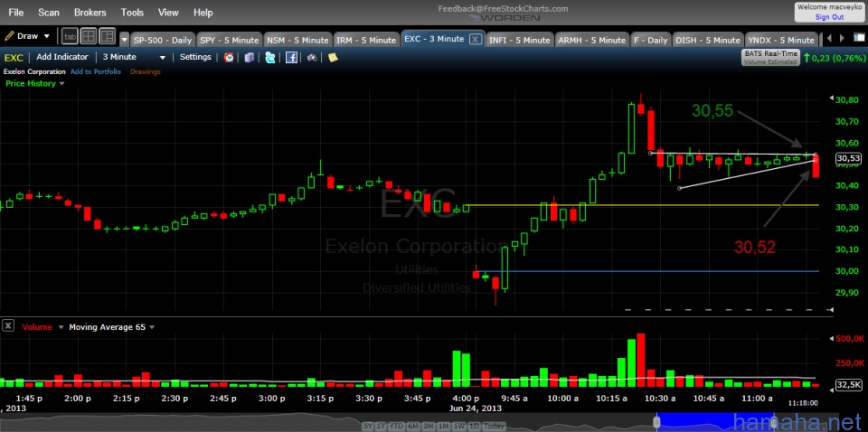Close the EXC - 3 Minute tab
868x432 pixels.
475,39
